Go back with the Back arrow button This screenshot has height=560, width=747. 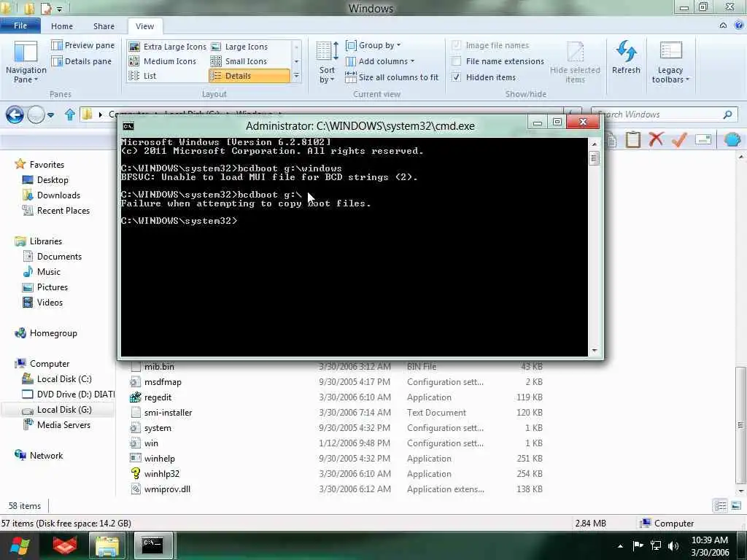15,114
